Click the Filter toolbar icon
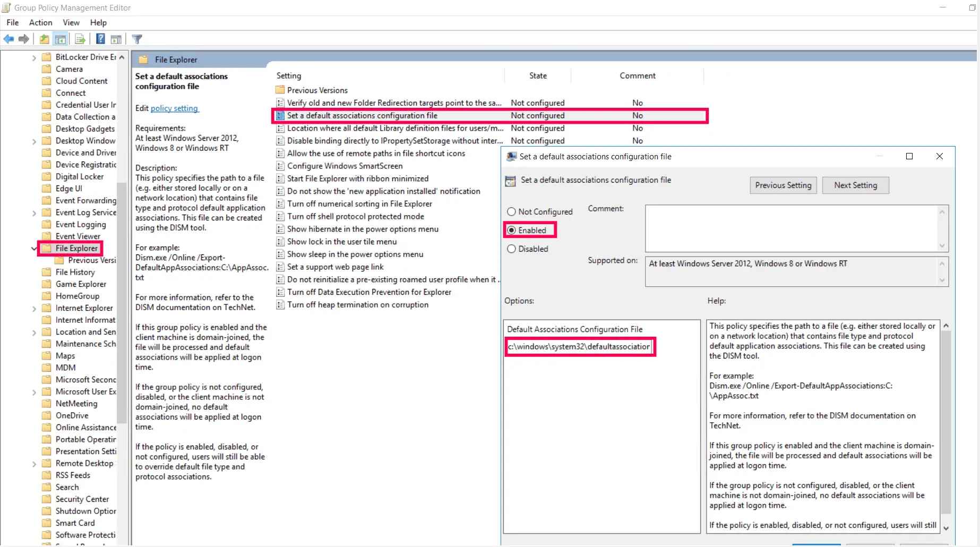The height and width of the screenshot is (547, 980). 136,39
